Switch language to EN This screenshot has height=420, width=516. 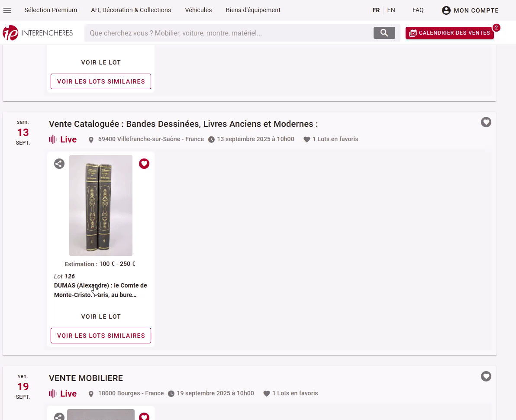tap(391, 10)
